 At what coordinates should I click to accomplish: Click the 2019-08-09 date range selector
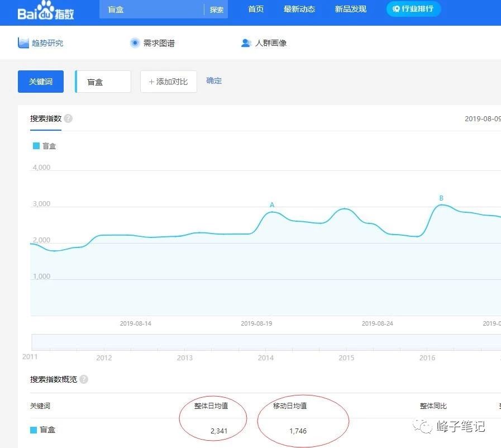click(483, 119)
